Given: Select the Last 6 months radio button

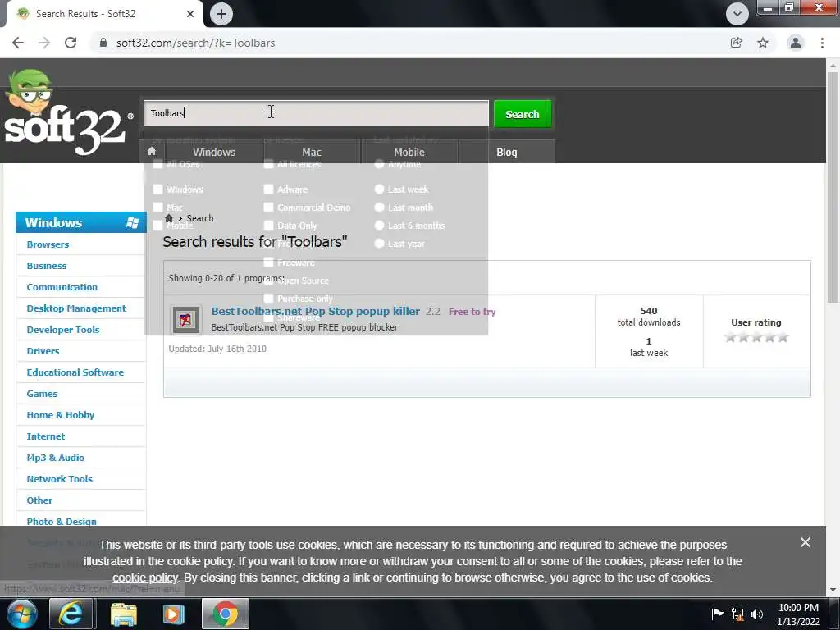Looking at the screenshot, I should coord(379,226).
